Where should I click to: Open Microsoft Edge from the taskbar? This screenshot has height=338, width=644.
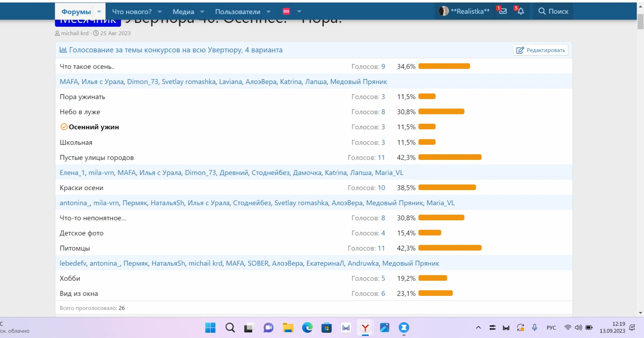(x=307, y=328)
